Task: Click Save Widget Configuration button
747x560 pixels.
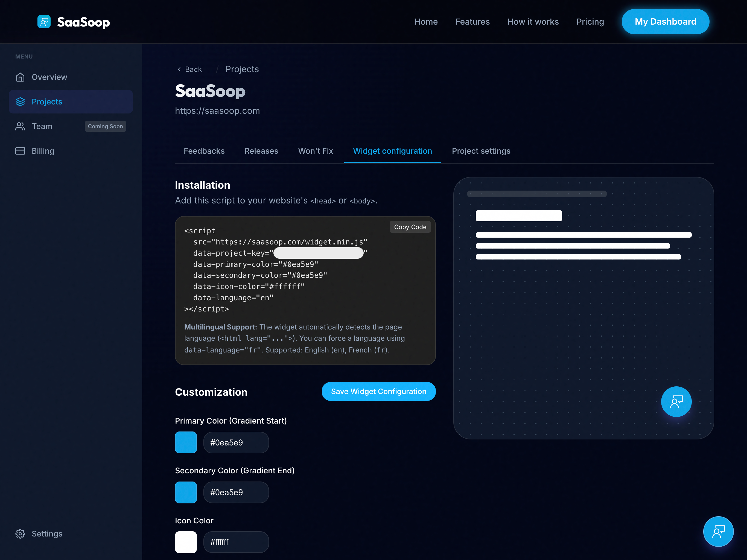Action: tap(378, 392)
